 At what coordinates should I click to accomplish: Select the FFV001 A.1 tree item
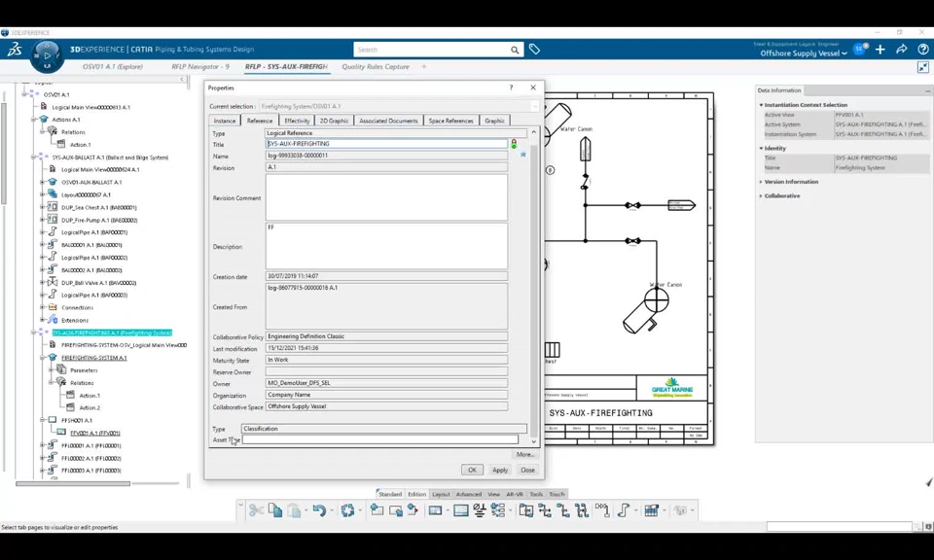pos(95,434)
